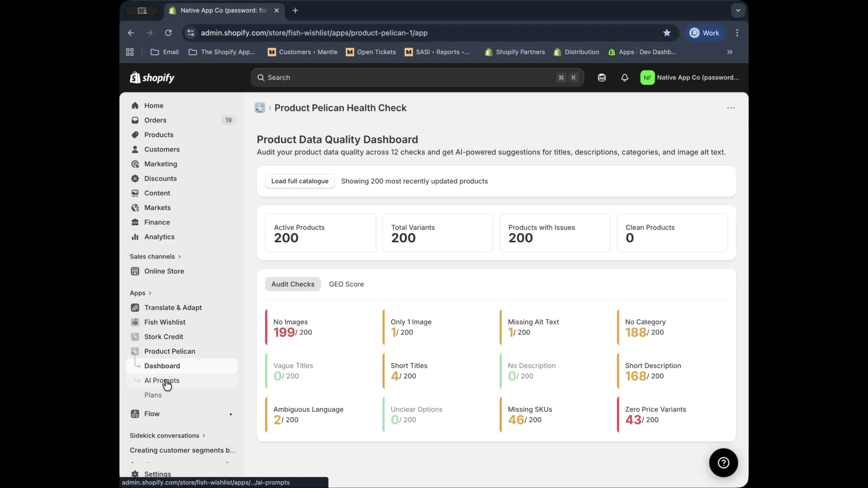Select the Products icon in the sidebar
Screen dimensions: 868x488
pyautogui.click(x=135, y=135)
